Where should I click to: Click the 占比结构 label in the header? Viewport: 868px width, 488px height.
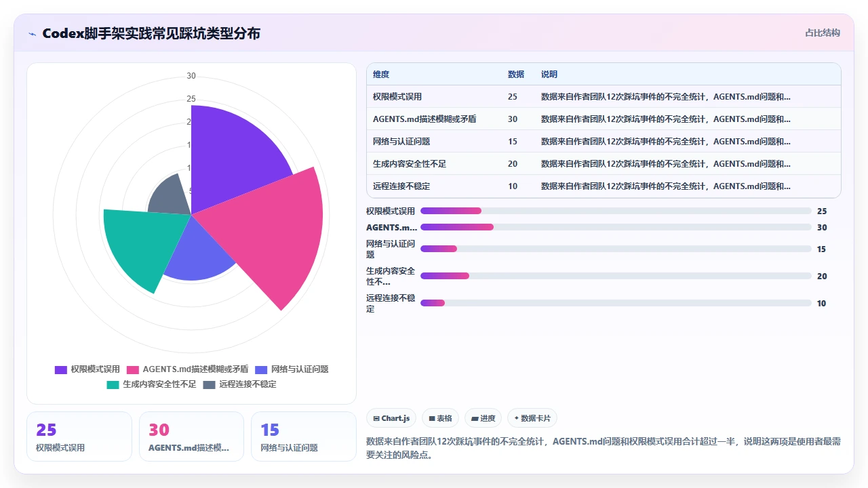coord(823,33)
